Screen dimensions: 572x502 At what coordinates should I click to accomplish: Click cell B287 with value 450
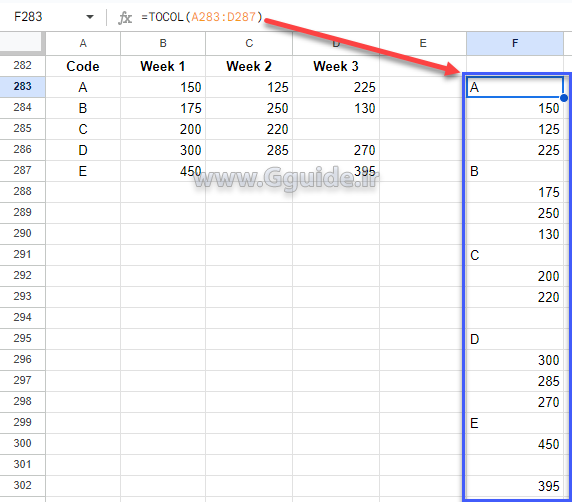click(163, 171)
